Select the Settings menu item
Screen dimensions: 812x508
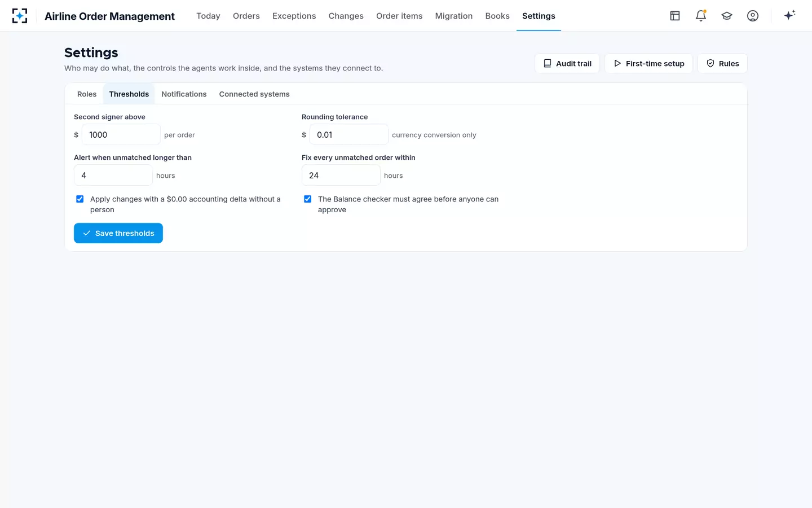click(539, 16)
